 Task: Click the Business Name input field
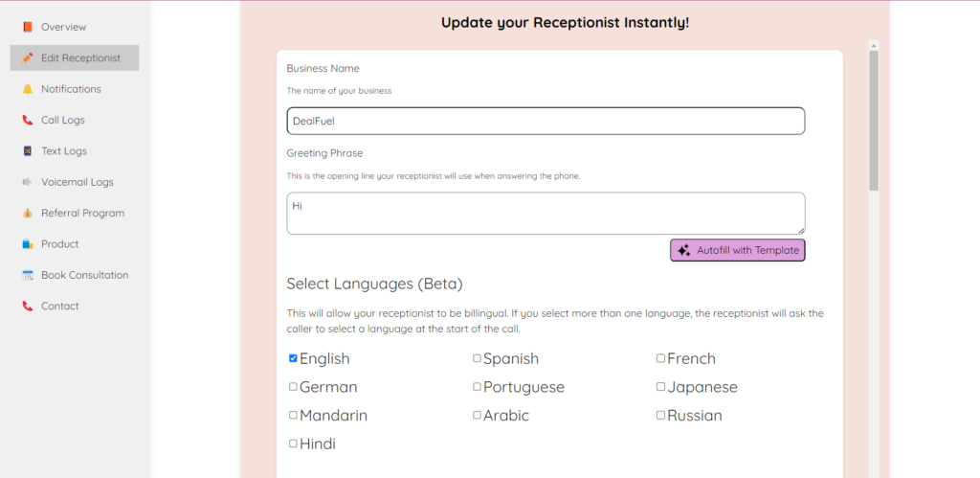[x=546, y=121]
